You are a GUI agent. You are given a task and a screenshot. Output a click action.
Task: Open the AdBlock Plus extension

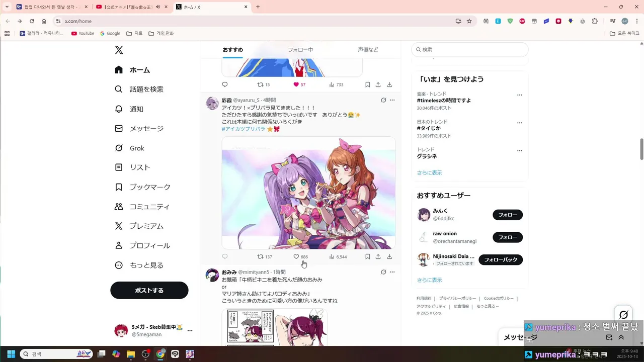[x=522, y=21]
